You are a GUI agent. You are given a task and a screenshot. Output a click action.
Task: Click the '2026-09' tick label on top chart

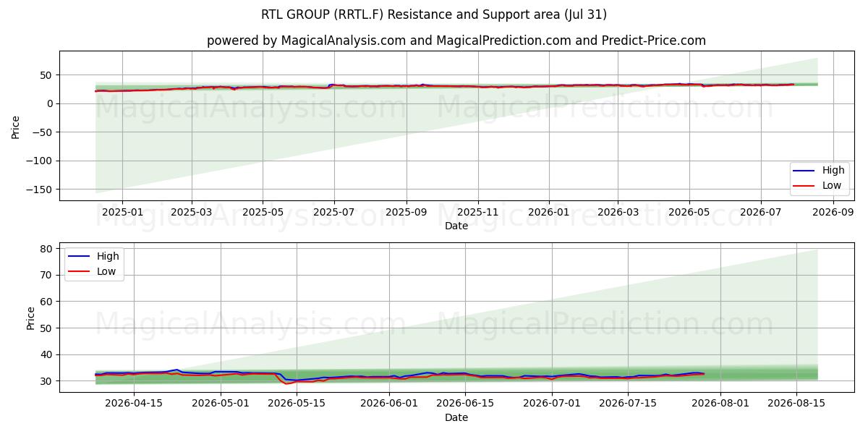click(833, 211)
